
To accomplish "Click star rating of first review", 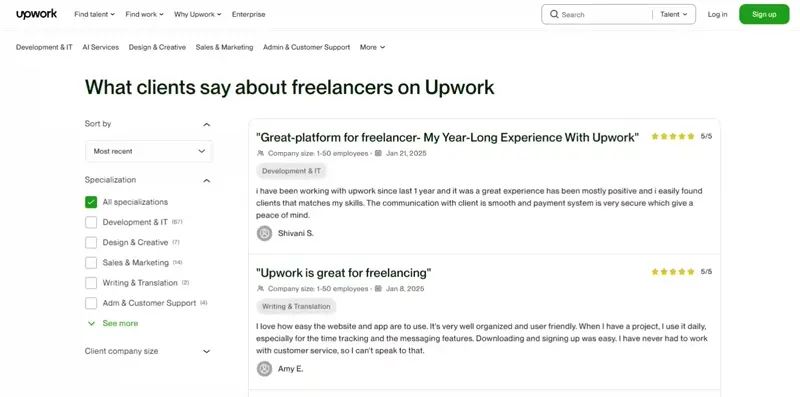I will [673, 136].
